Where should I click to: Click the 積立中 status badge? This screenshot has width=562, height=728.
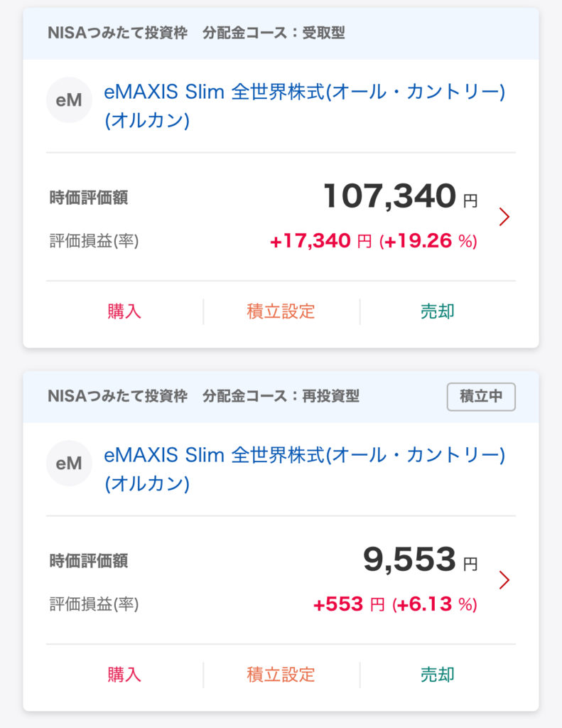click(481, 397)
